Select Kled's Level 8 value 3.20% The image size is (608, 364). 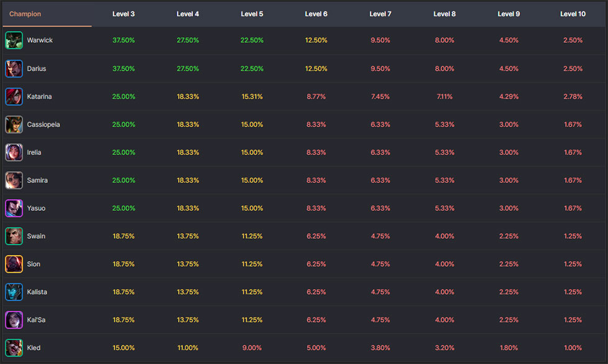tap(444, 348)
